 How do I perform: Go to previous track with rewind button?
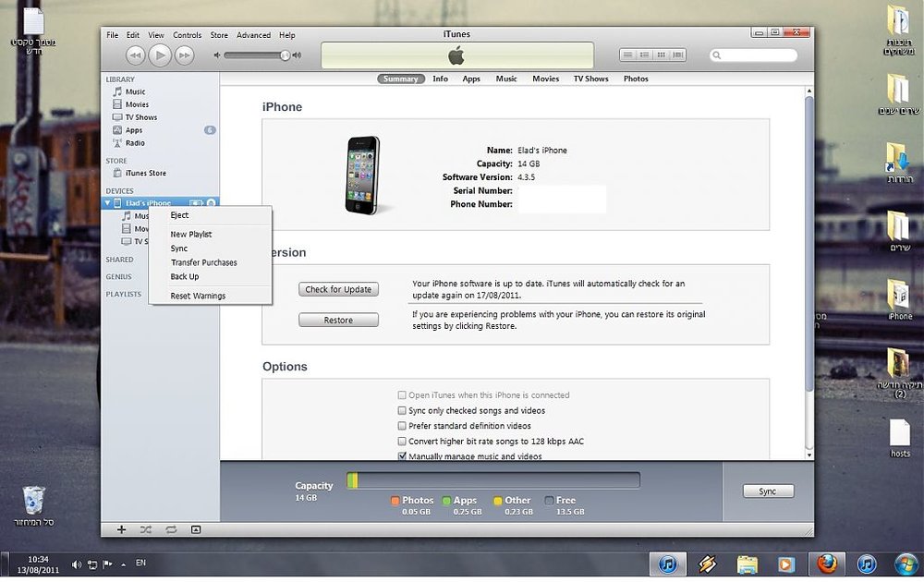coord(135,55)
